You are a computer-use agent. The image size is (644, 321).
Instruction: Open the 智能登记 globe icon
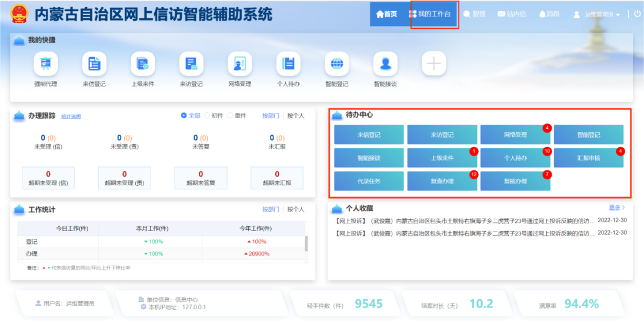tap(337, 64)
